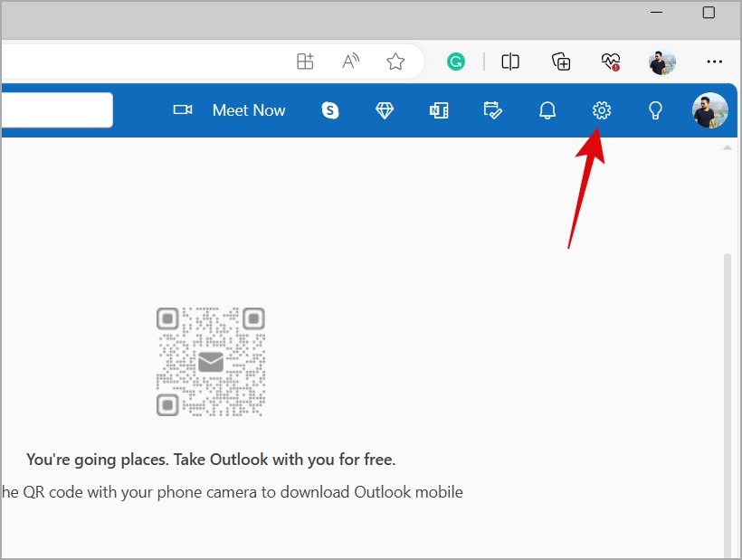Open Outlook account profile picture
The width and height of the screenshot is (742, 560).
click(x=709, y=110)
